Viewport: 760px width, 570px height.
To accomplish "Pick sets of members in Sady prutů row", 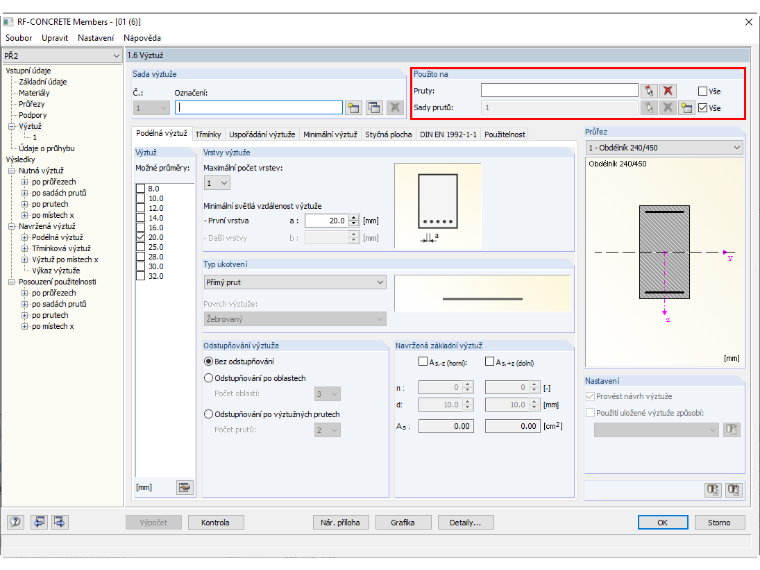I will [x=649, y=108].
